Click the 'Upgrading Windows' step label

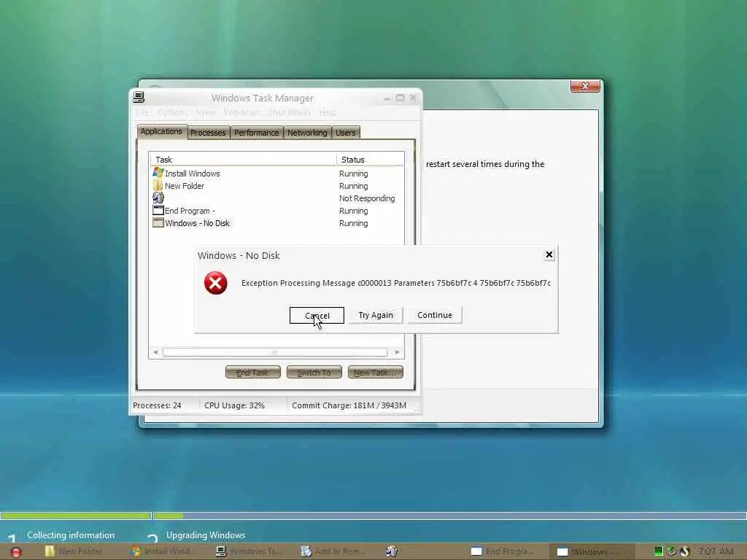point(205,535)
